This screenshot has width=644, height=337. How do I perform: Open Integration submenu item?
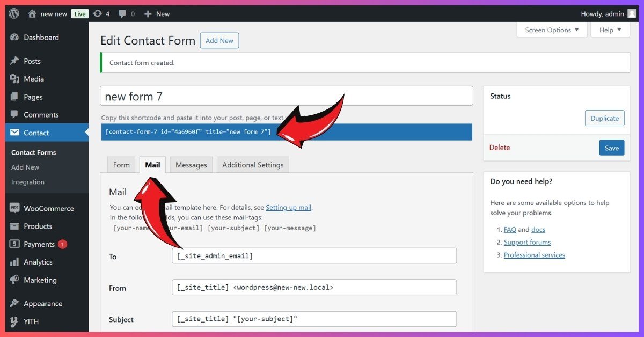(x=28, y=182)
